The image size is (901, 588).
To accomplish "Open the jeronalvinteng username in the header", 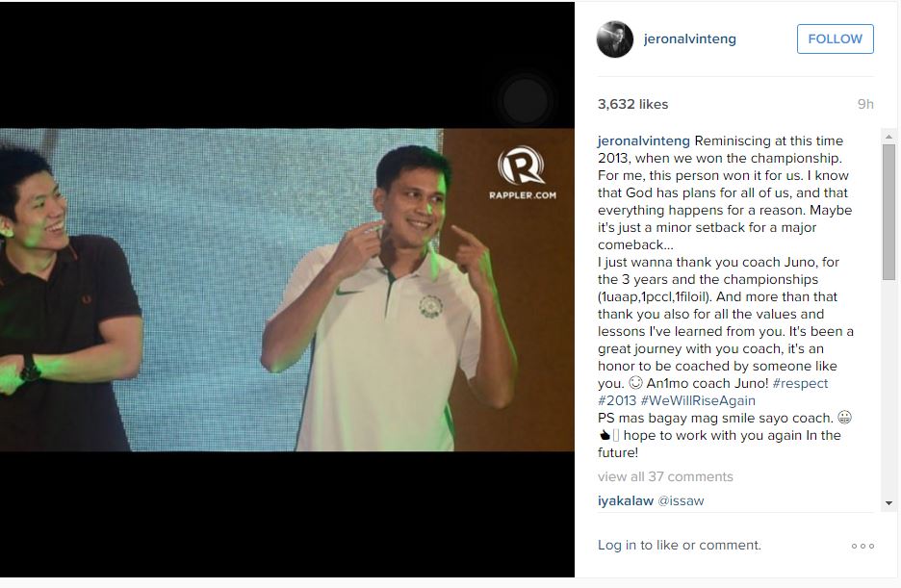I will point(689,39).
